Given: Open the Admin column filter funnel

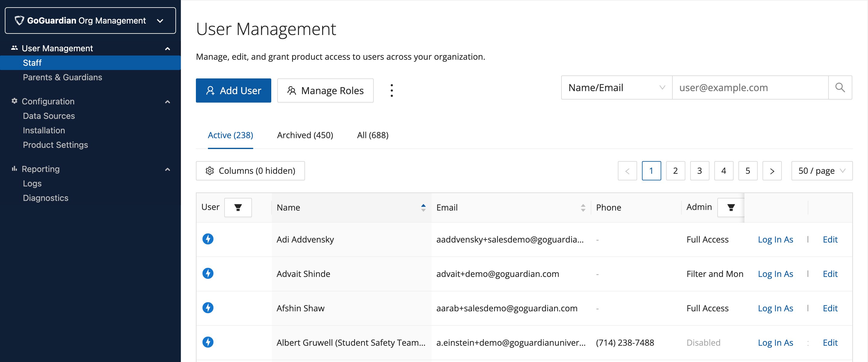Looking at the screenshot, I should [731, 208].
